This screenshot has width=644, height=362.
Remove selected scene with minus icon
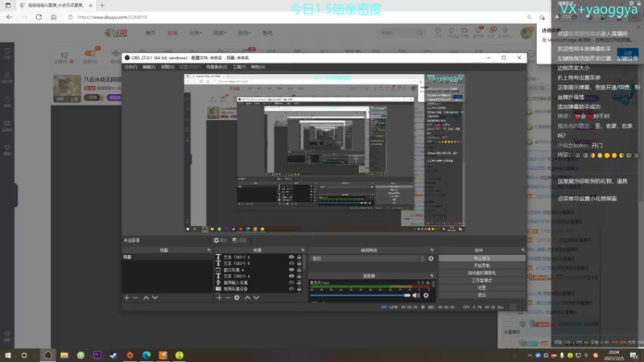click(x=135, y=298)
